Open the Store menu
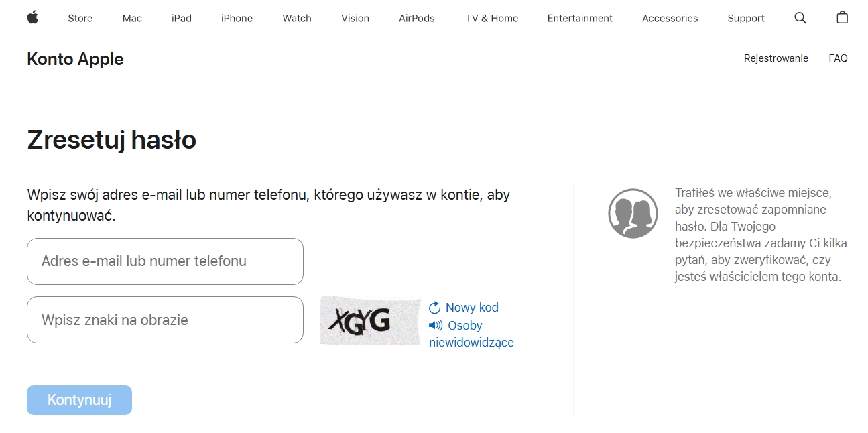Viewport: 868px width, 433px height. (80, 18)
